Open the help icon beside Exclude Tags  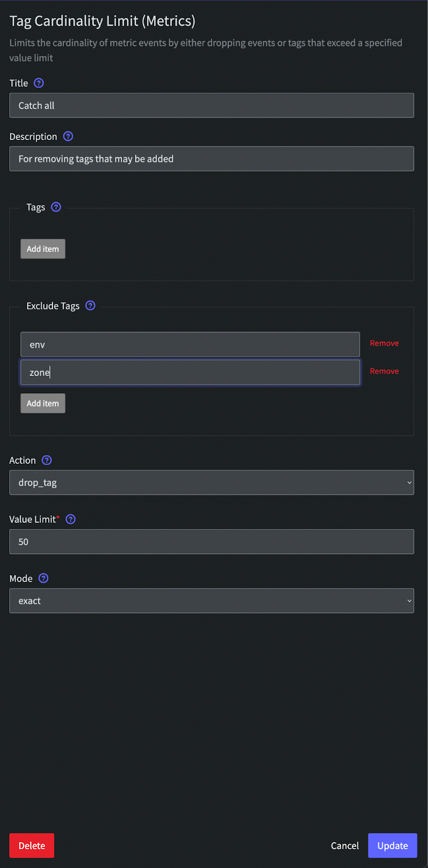tap(91, 305)
